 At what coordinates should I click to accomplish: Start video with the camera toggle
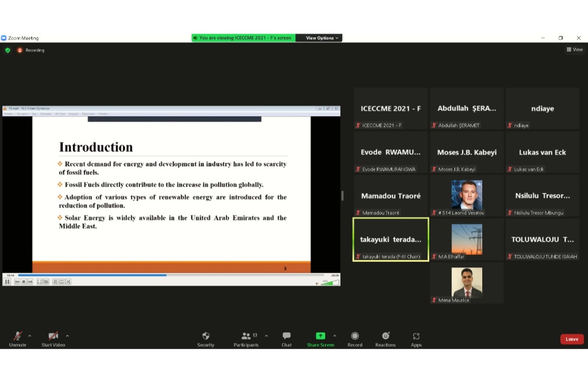[53, 336]
